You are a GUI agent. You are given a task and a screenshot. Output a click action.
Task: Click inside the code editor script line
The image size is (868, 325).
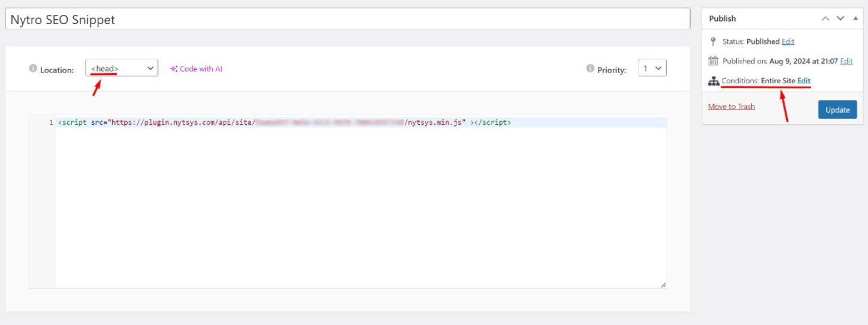point(361,122)
